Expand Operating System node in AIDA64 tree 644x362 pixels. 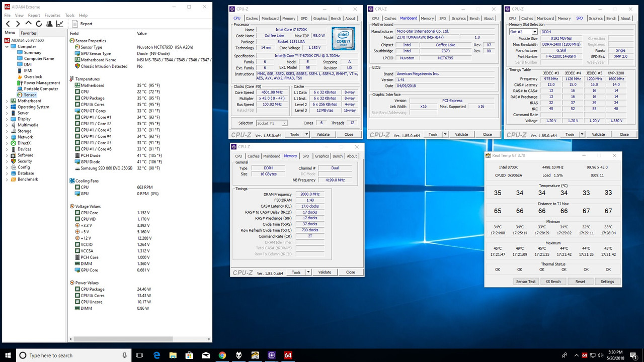coord(7,107)
